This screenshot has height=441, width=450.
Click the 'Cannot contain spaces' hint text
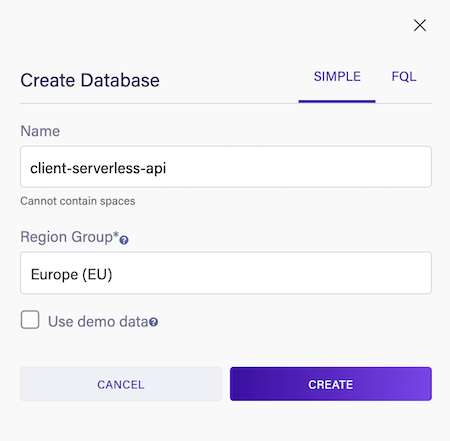tap(78, 201)
